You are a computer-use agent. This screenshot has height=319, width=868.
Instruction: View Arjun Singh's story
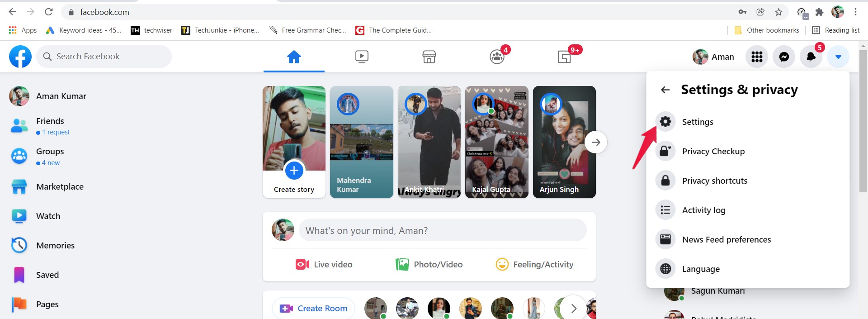(x=564, y=142)
